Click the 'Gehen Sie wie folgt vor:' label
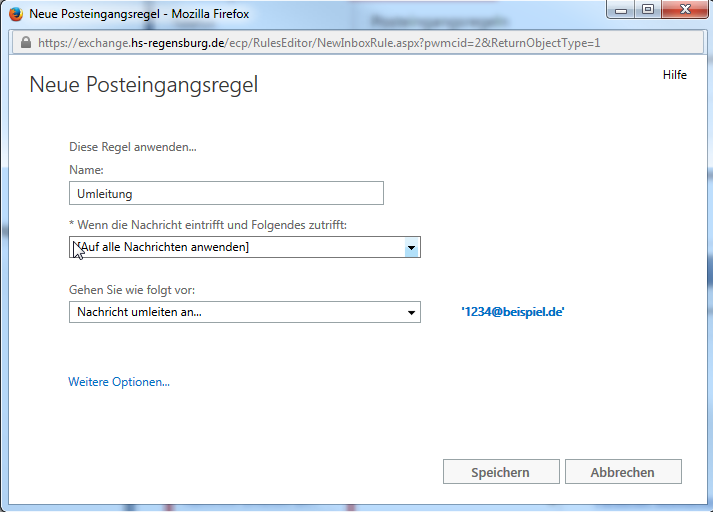The image size is (713, 512). click(132, 290)
